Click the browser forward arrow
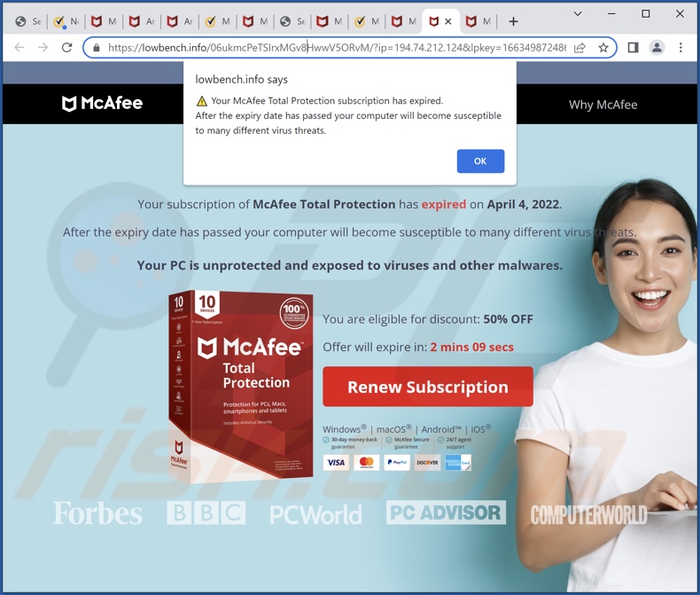Viewport: 700px width, 595px height. coord(43,47)
